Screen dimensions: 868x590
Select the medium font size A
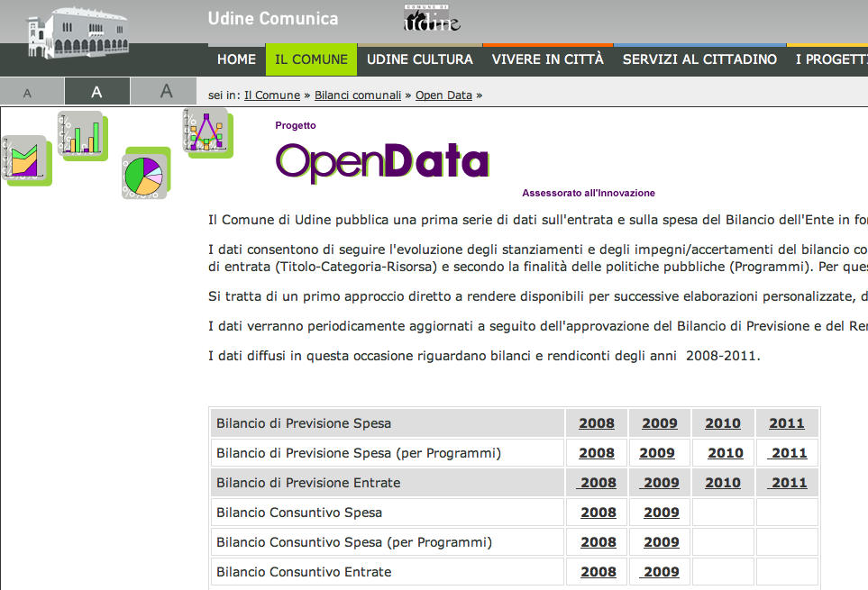click(96, 91)
